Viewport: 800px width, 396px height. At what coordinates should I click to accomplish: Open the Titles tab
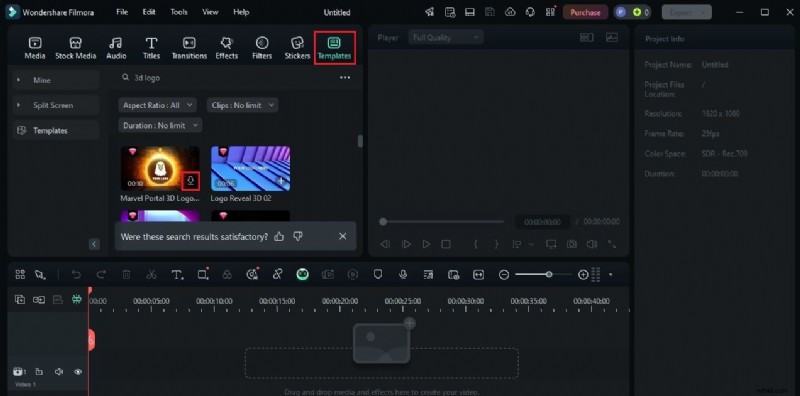point(151,48)
